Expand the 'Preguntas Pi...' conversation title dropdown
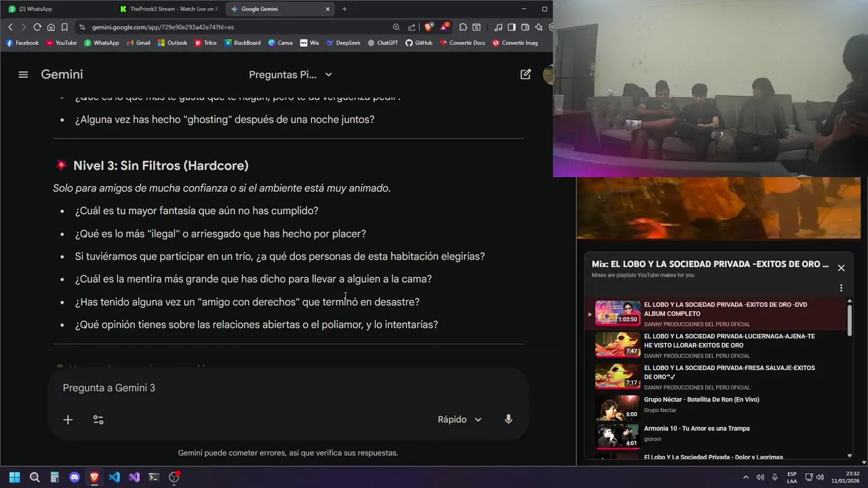The image size is (868, 488). tap(290, 75)
